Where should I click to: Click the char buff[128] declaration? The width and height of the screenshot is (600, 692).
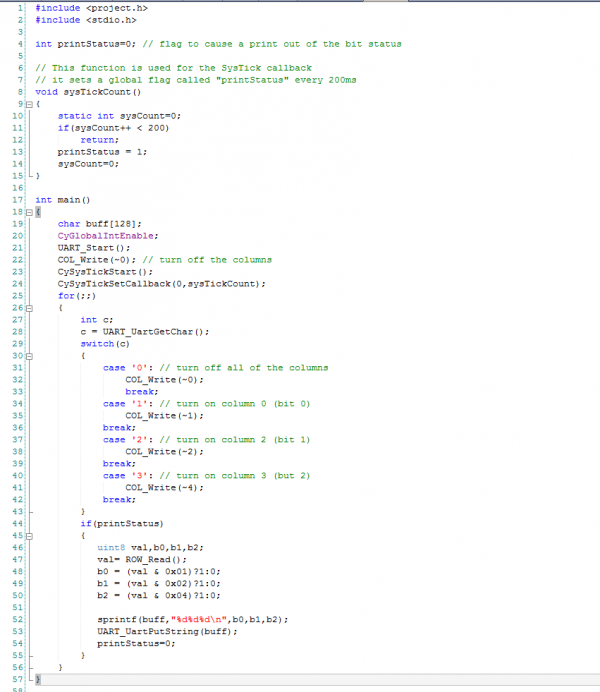[x=99, y=224]
